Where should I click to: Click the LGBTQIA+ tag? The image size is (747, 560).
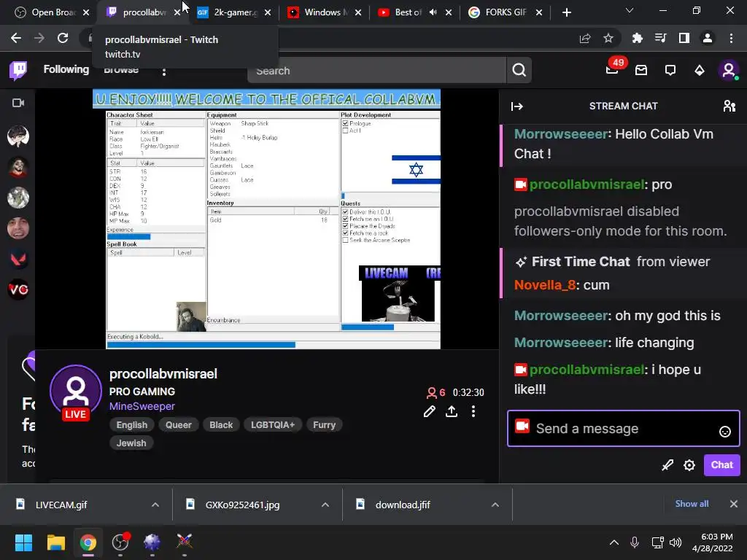point(273,425)
